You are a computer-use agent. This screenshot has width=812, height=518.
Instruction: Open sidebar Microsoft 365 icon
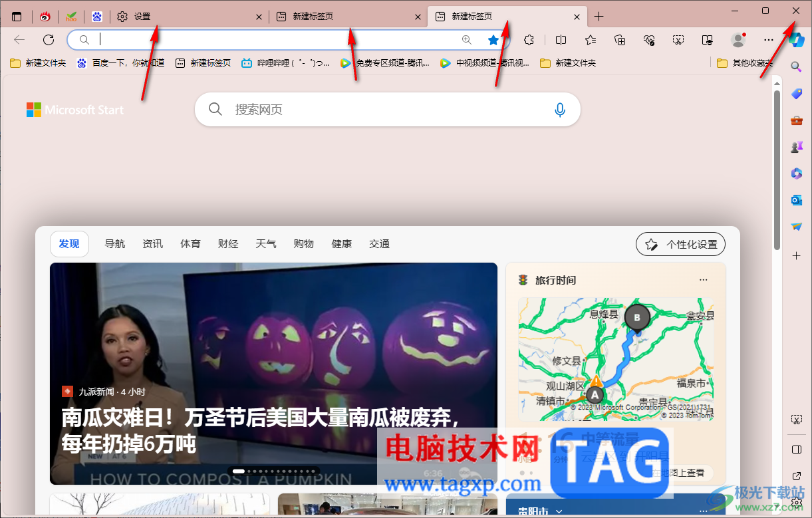[796, 174]
